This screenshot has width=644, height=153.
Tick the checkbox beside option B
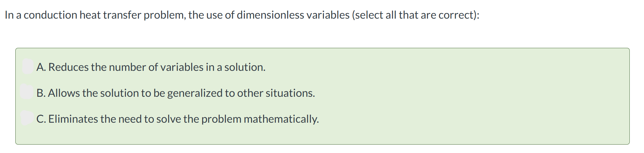coord(27,92)
